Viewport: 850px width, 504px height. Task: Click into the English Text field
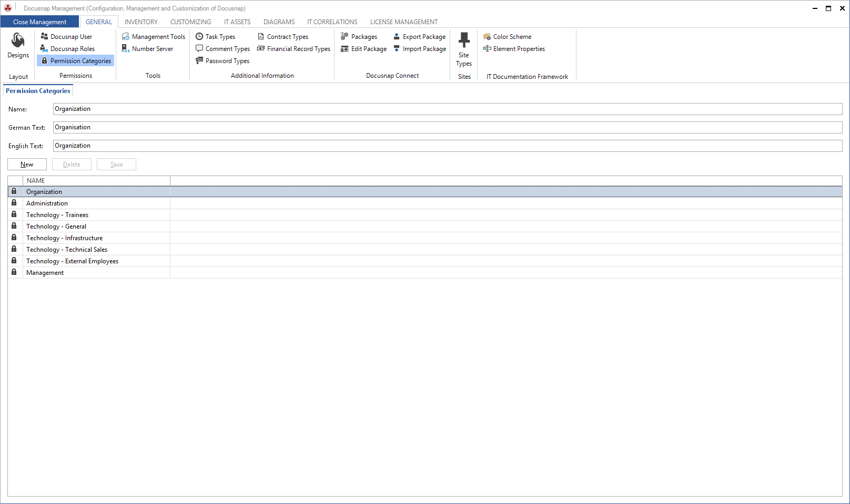click(x=448, y=146)
